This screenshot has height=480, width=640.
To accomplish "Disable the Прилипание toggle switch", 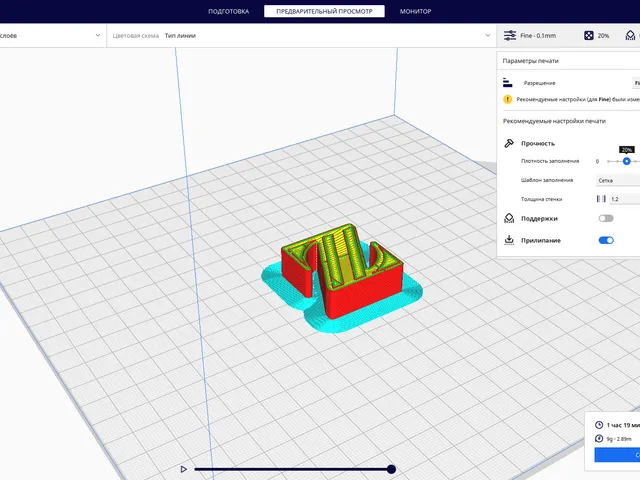I will pyautogui.click(x=606, y=240).
